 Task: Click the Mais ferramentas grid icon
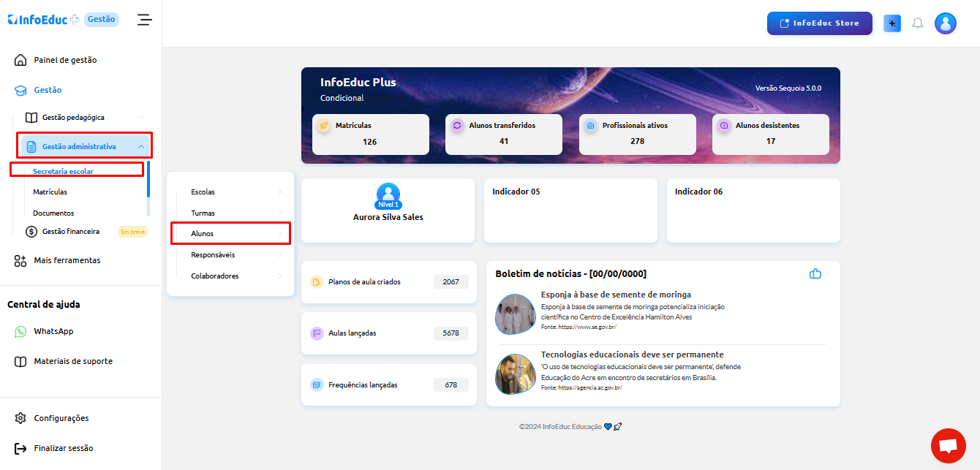click(21, 260)
